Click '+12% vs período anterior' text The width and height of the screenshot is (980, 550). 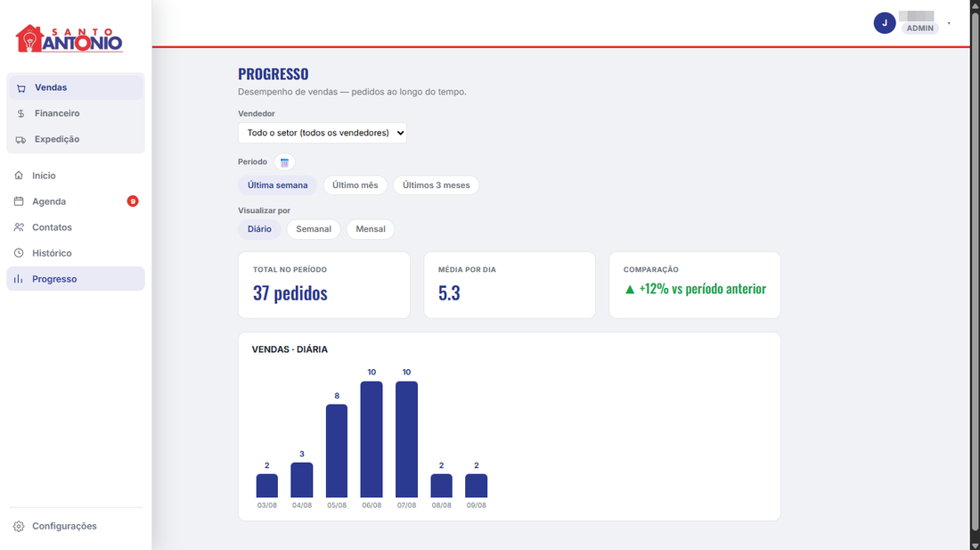pyautogui.click(x=703, y=289)
